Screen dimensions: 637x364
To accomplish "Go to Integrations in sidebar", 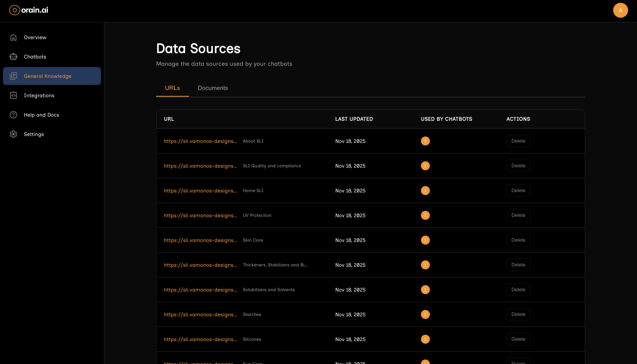I will click(39, 96).
